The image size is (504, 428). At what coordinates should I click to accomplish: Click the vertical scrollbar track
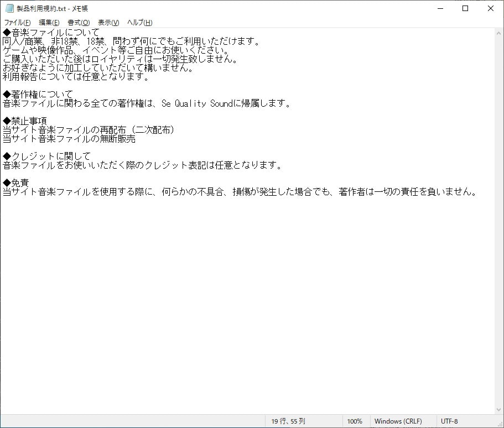[x=499, y=221]
